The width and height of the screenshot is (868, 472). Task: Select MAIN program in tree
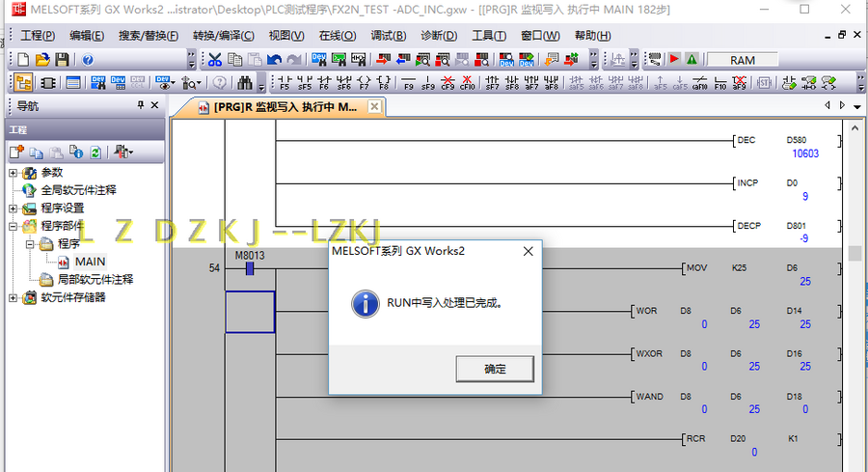click(91, 262)
